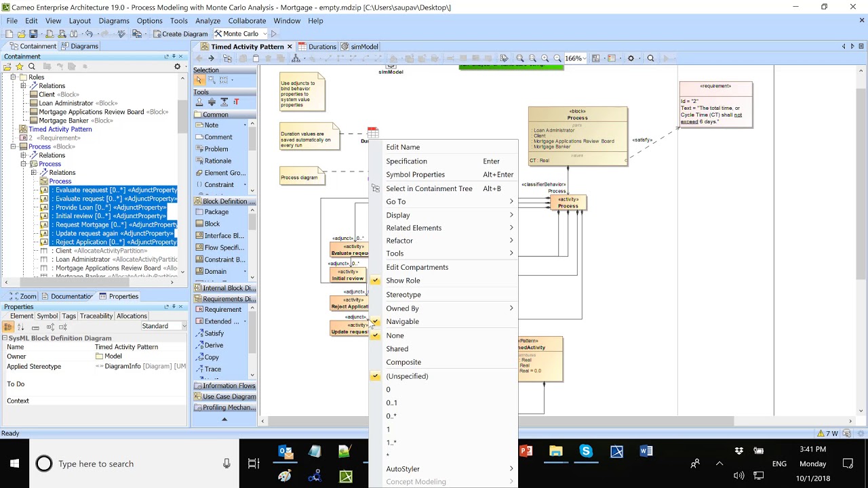Expand the Owned By submenu
Image resolution: width=868 pixels, height=488 pixels.
click(443, 308)
